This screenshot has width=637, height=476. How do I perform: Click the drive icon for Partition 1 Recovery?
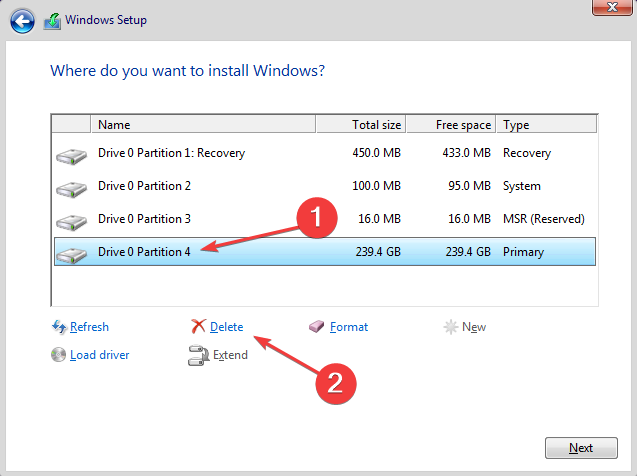tap(72, 156)
